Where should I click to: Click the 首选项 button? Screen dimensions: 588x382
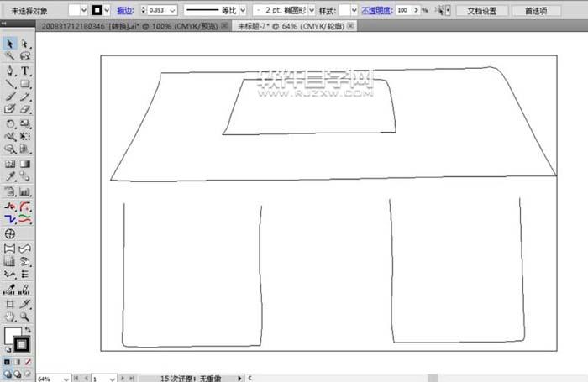tap(536, 11)
